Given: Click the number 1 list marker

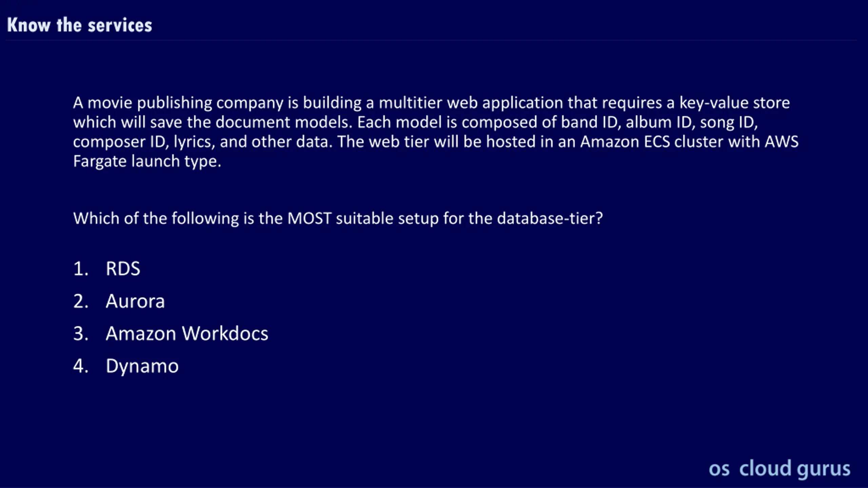Looking at the screenshot, I should (x=81, y=269).
